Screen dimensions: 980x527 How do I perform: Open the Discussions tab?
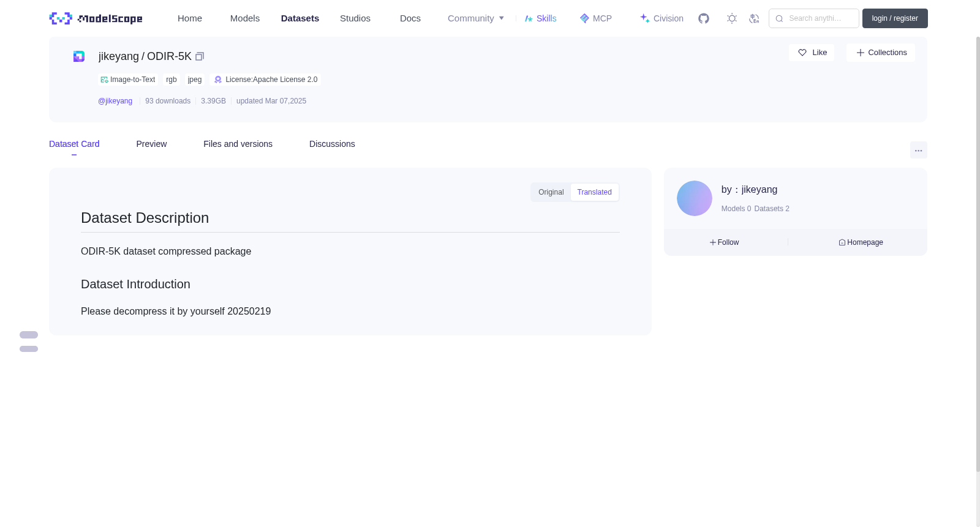[x=332, y=144]
